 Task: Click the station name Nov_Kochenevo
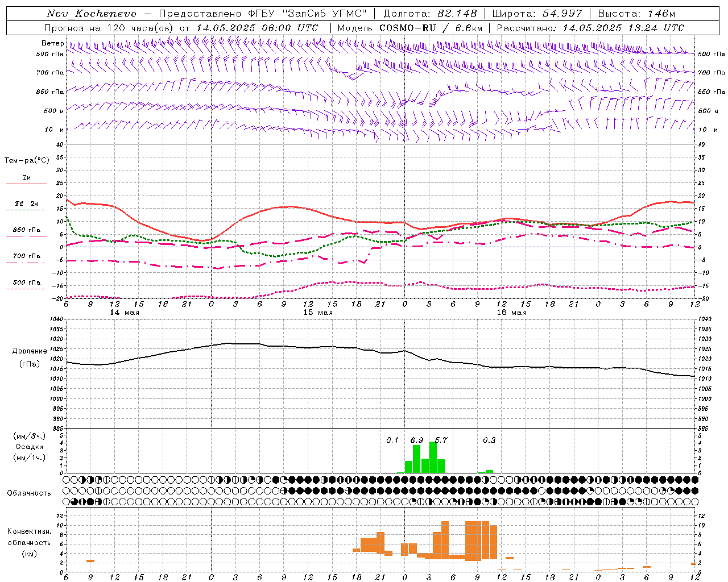[92, 14]
